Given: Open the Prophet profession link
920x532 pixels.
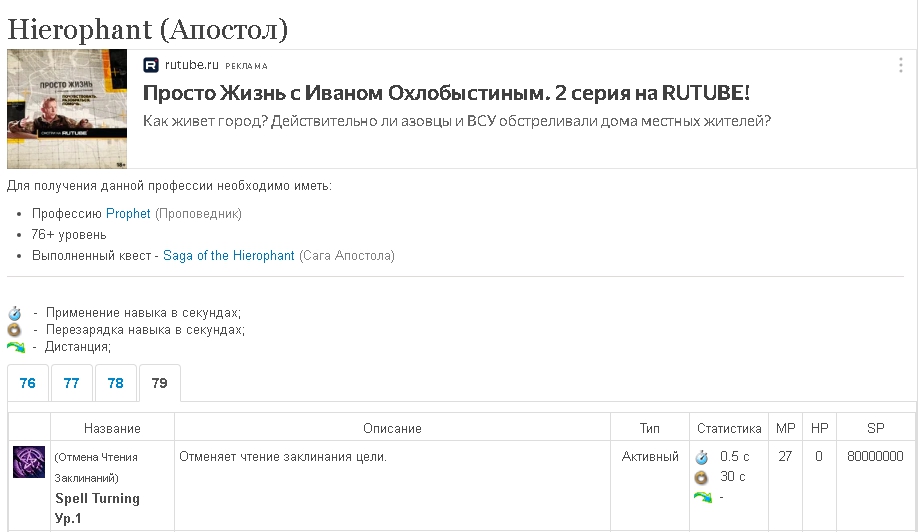Looking at the screenshot, I should 128,214.
